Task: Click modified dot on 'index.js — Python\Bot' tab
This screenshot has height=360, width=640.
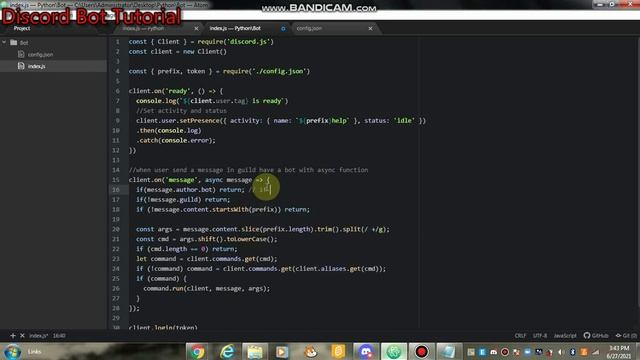Action: click(283, 29)
